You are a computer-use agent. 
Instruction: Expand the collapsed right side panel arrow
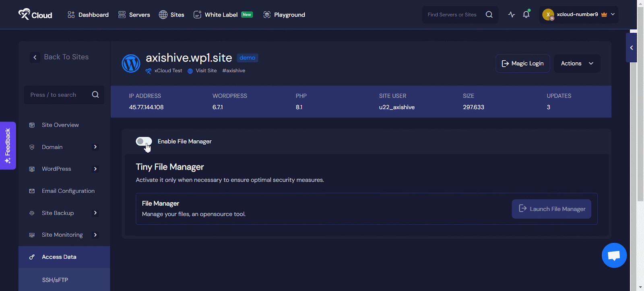pos(631,47)
